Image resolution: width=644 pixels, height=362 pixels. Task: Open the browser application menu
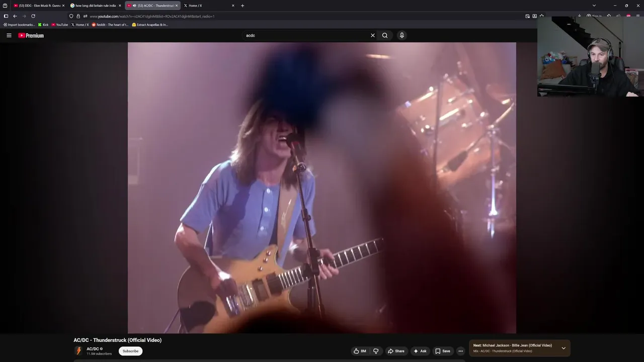coord(638,16)
